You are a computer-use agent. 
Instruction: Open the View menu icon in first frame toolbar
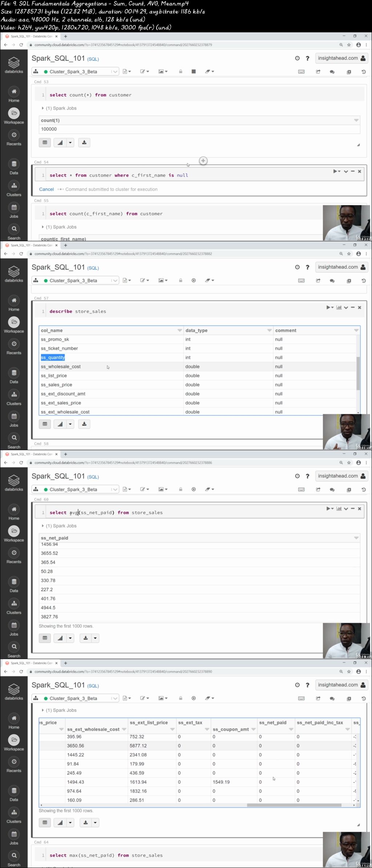pos(163,72)
